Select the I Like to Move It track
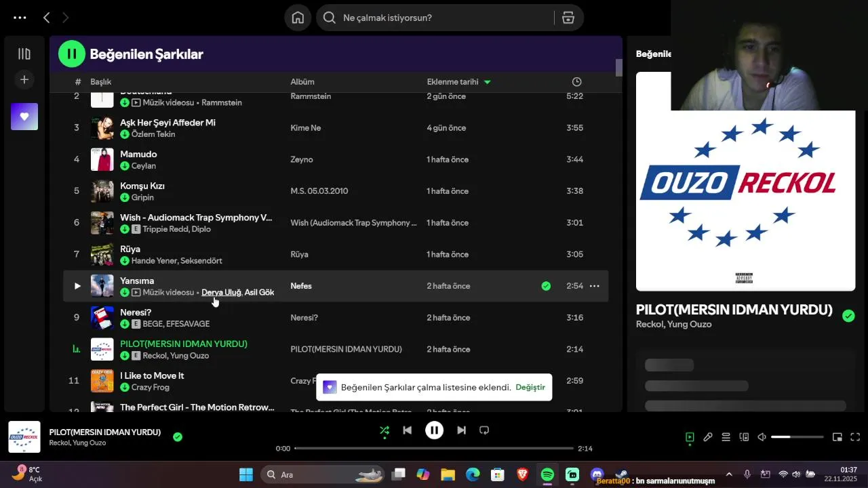The image size is (868, 488). point(152,375)
